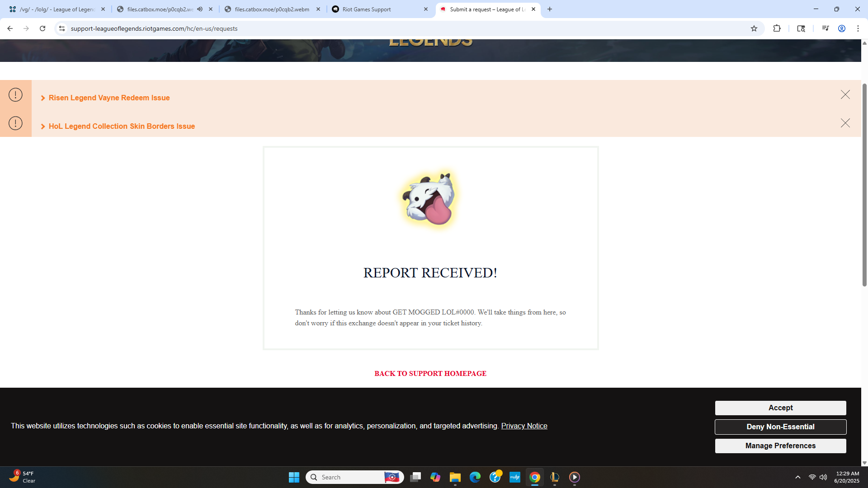
Task: Open Manage Preferences for cookies
Action: pyautogui.click(x=781, y=446)
